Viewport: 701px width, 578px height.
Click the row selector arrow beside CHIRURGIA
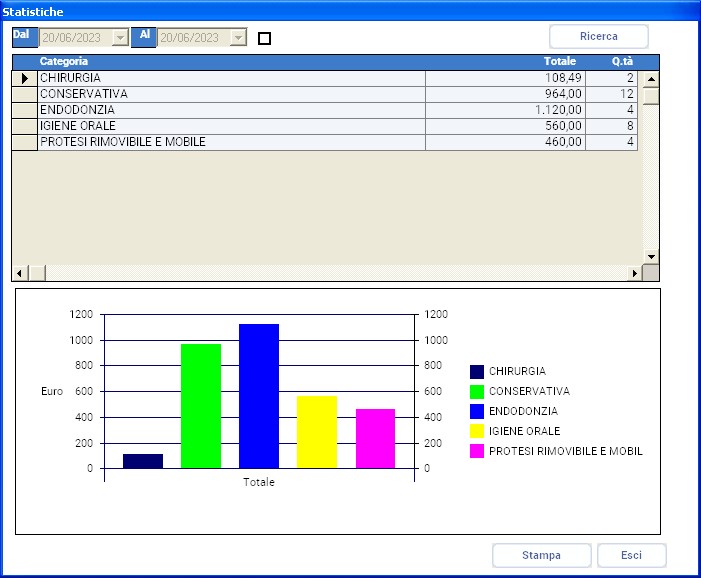click(25, 78)
